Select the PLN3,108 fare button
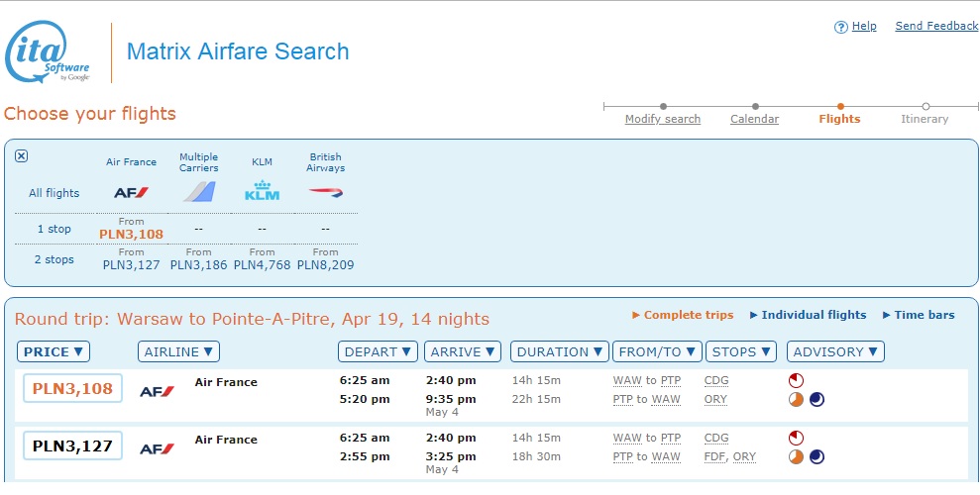The width and height of the screenshot is (980, 495). click(72, 388)
